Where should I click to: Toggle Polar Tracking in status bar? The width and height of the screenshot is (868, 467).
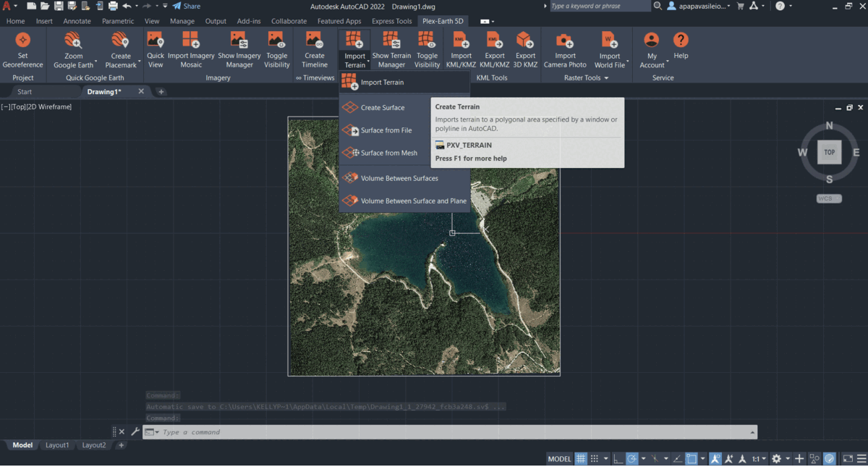pos(631,458)
